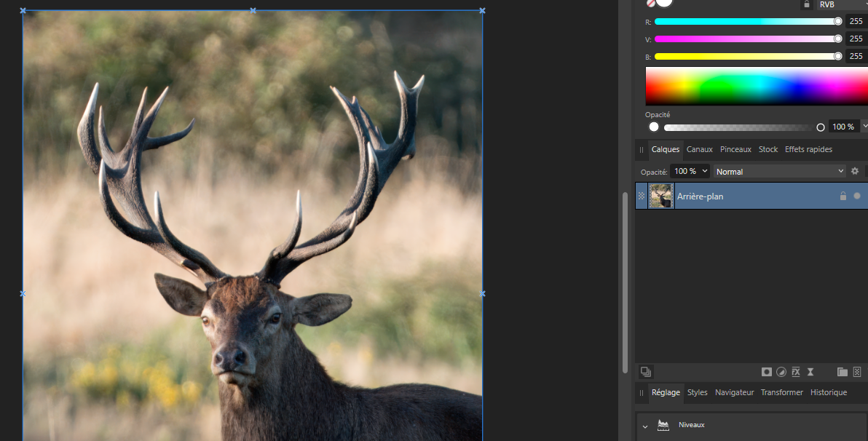Open the layer Opacité 100 % dropdown

pyautogui.click(x=690, y=172)
